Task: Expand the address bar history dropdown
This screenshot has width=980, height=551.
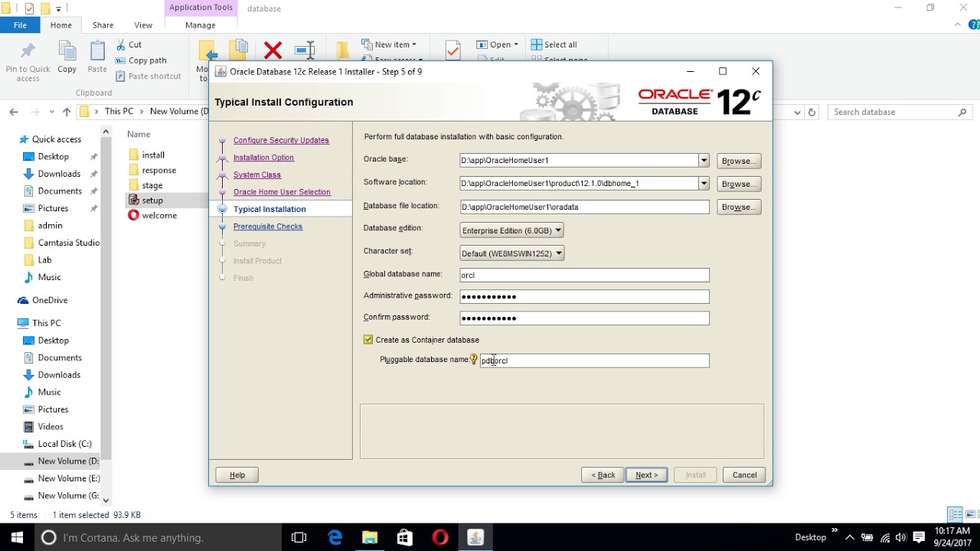Action: (x=798, y=112)
